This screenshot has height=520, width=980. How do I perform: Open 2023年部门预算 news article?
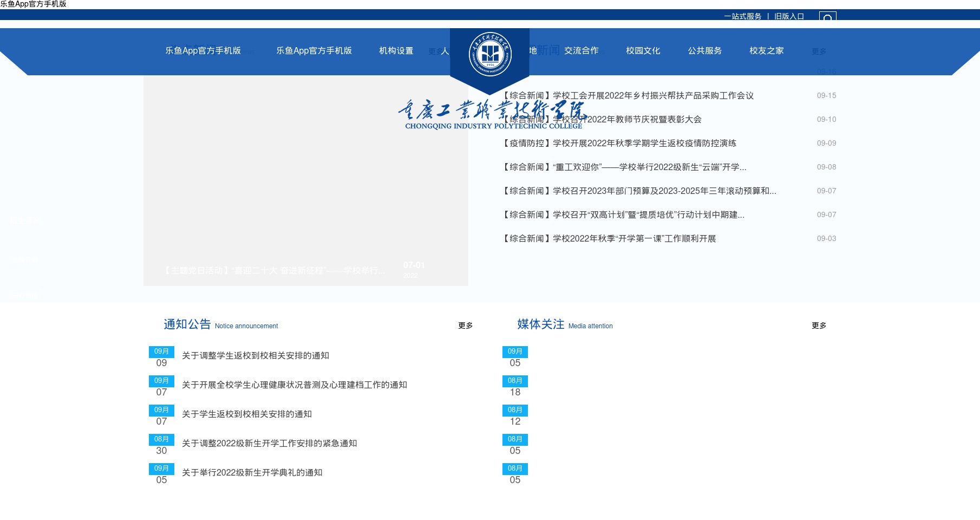pos(639,191)
